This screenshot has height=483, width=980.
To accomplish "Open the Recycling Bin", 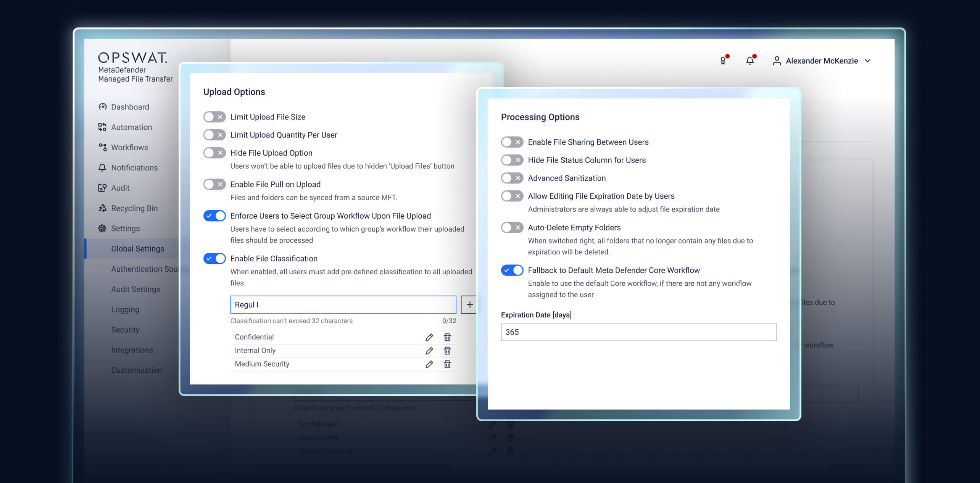I will (134, 208).
